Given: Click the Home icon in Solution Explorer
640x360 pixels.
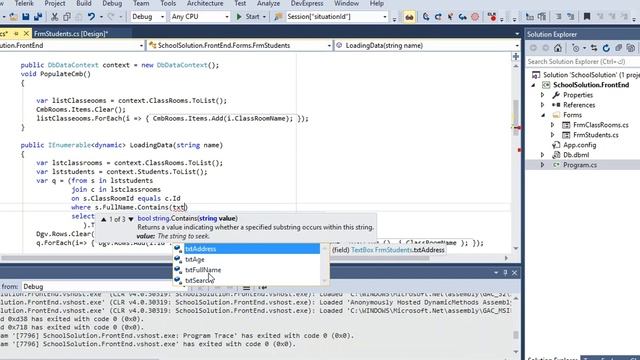Looking at the screenshot, I should [558, 48].
